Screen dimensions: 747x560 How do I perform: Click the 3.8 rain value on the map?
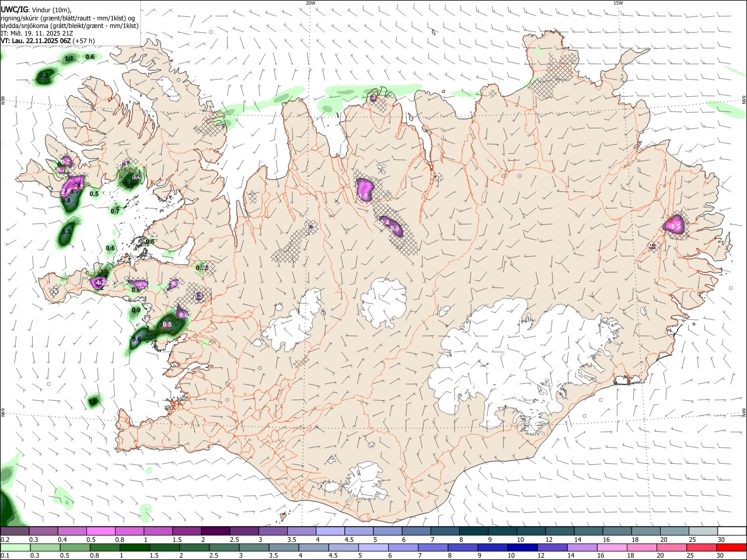point(65,200)
